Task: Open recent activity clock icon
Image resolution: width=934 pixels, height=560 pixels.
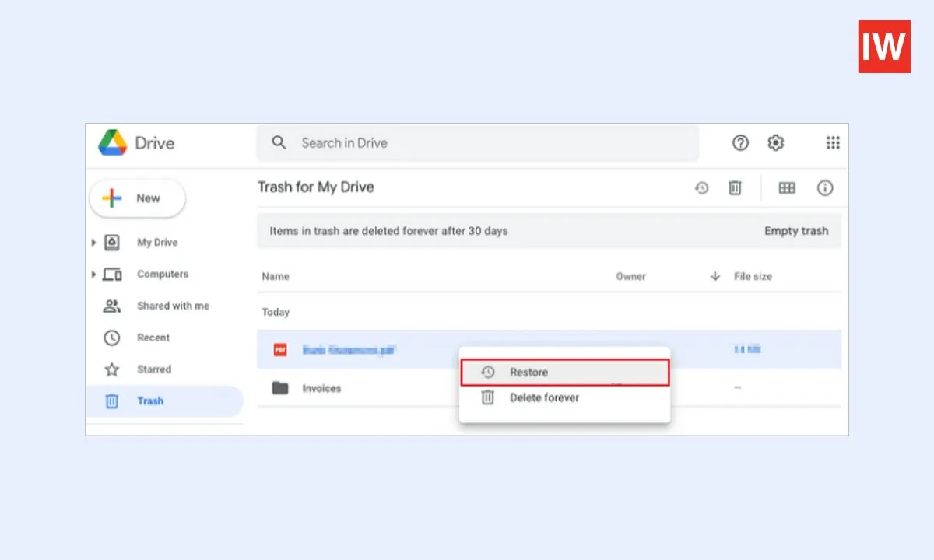Action: coord(701,187)
